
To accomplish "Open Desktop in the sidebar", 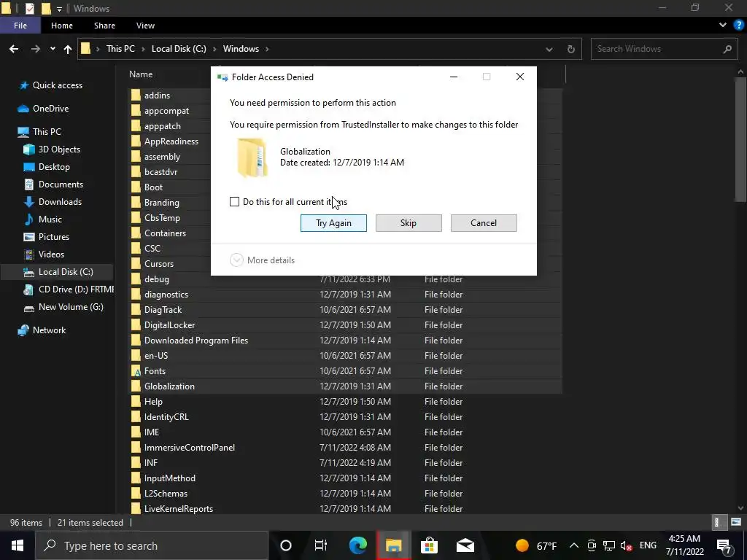I will coord(47,167).
